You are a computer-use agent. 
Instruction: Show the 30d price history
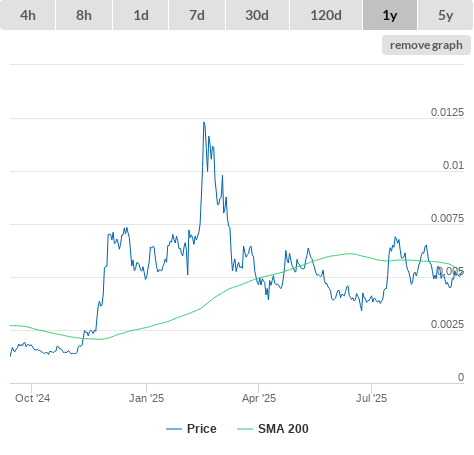[x=257, y=15]
